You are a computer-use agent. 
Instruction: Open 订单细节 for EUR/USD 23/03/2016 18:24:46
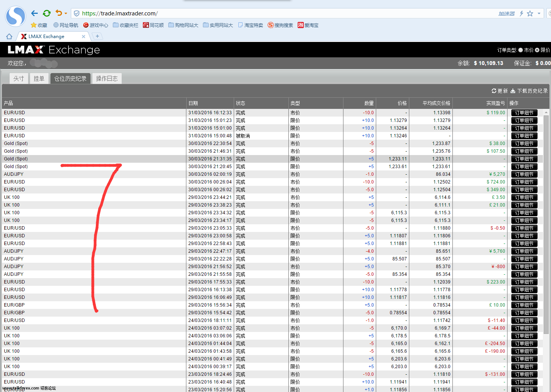pyautogui.click(x=524, y=374)
